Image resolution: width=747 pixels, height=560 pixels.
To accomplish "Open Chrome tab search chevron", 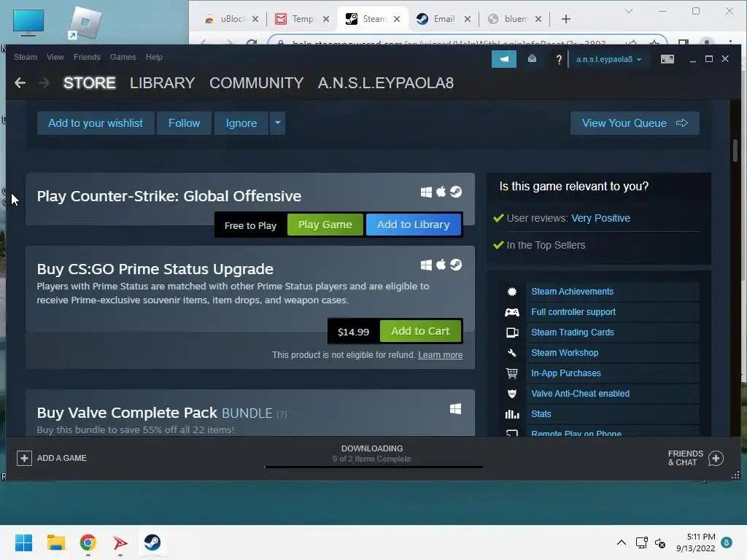I will point(629,11).
